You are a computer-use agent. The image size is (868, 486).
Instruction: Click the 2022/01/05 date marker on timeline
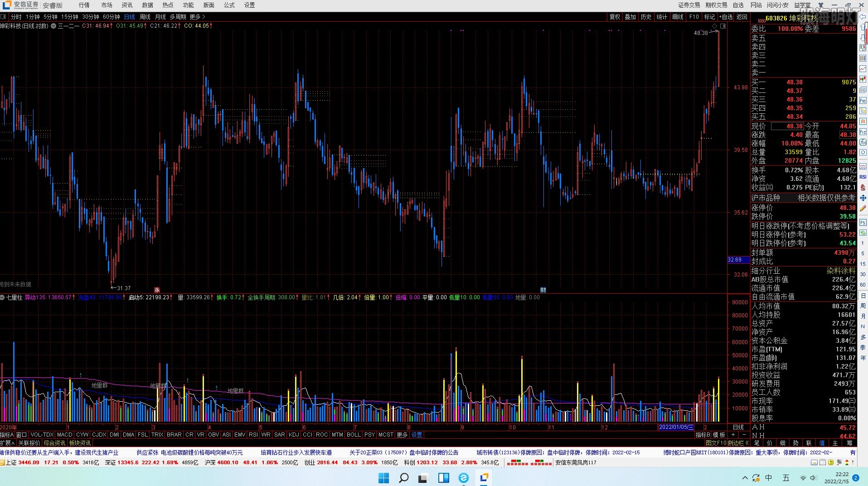tap(676, 427)
